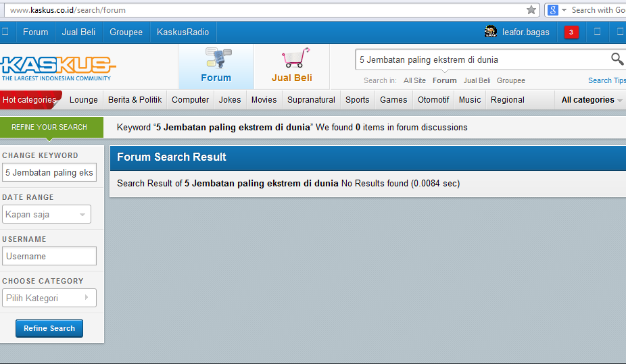Open the Games category

point(393,100)
